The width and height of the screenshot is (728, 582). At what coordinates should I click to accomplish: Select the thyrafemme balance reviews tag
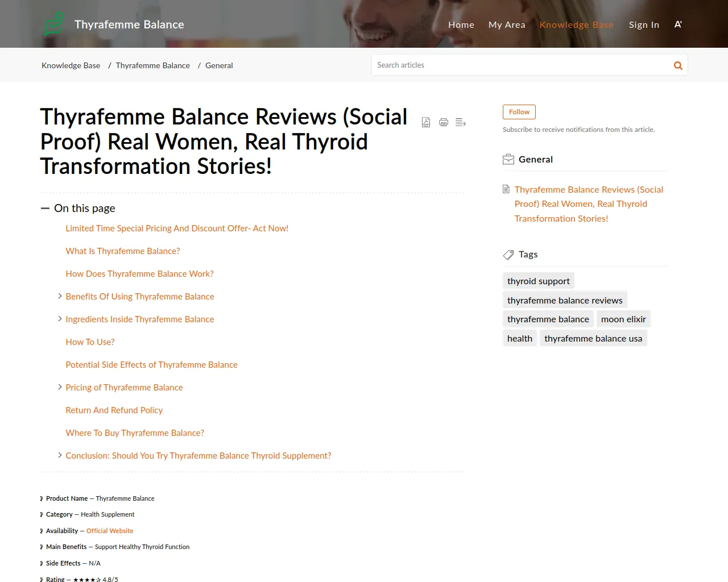coord(565,300)
